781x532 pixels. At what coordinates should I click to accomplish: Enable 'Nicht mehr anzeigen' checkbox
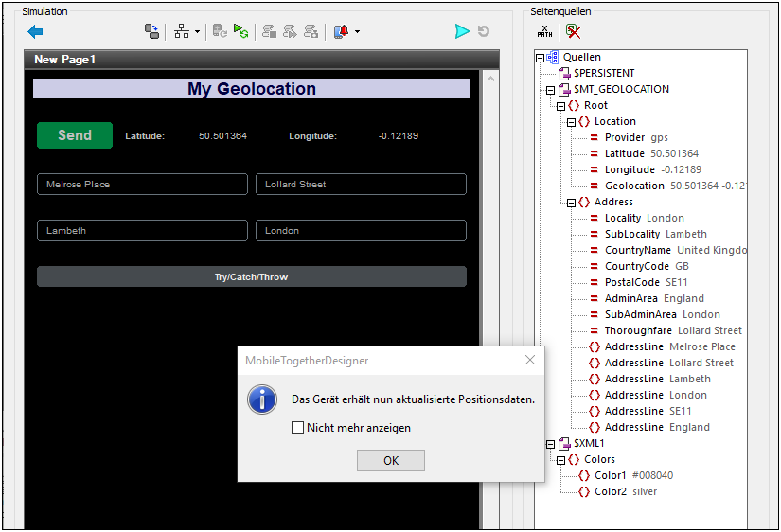(298, 428)
